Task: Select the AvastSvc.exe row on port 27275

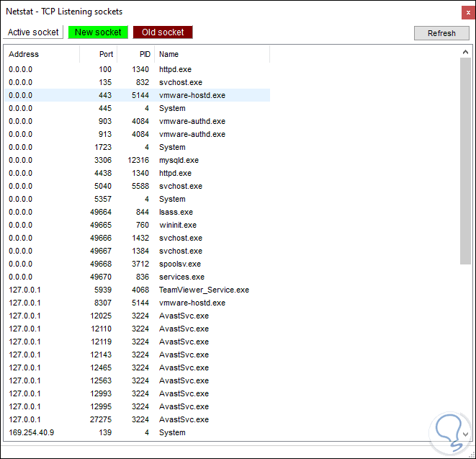Action: pyautogui.click(x=138, y=419)
